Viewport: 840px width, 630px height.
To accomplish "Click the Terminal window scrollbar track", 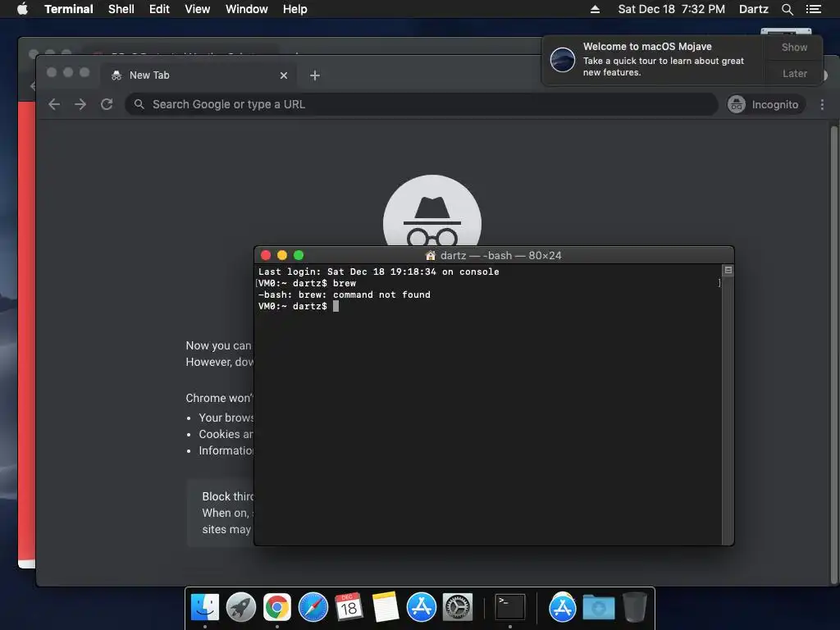I will (728, 410).
